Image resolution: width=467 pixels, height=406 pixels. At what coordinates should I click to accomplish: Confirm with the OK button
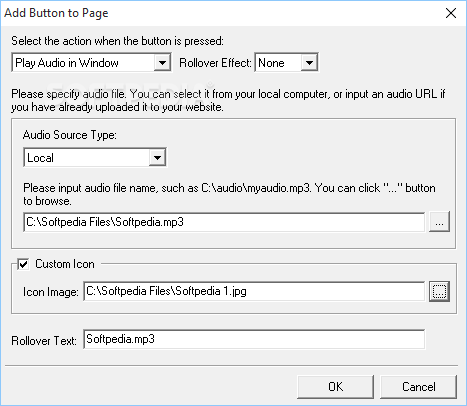(x=335, y=387)
